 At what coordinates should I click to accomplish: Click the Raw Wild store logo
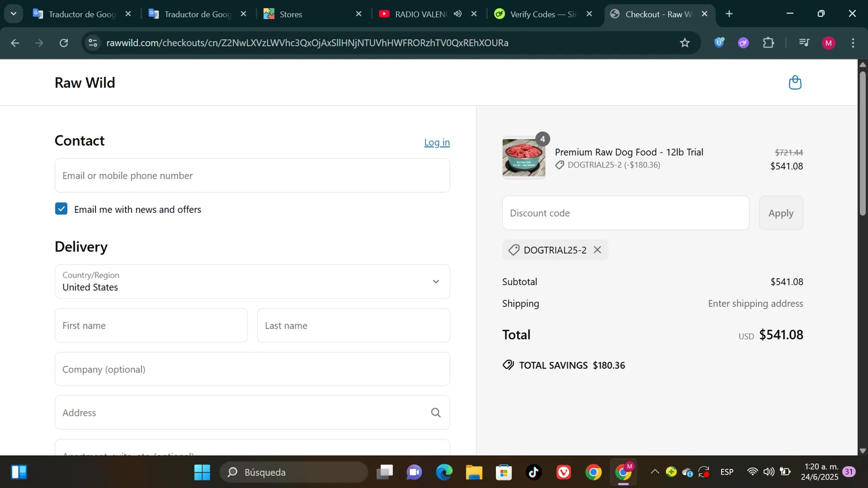click(x=85, y=83)
